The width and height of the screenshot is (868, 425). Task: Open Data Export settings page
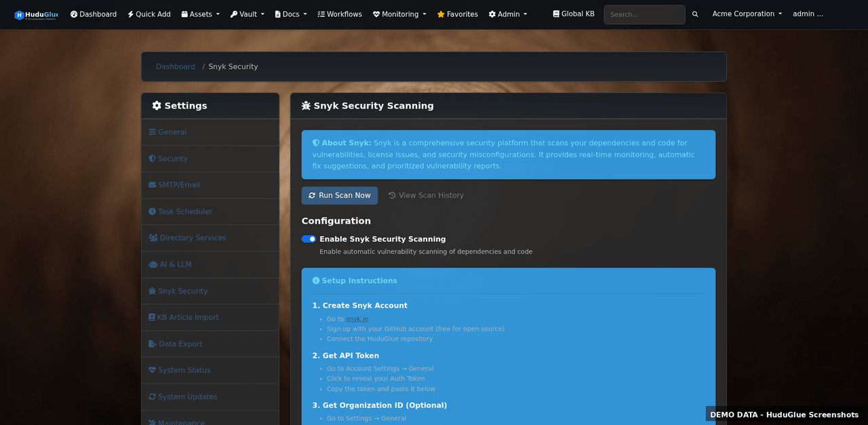(x=210, y=344)
